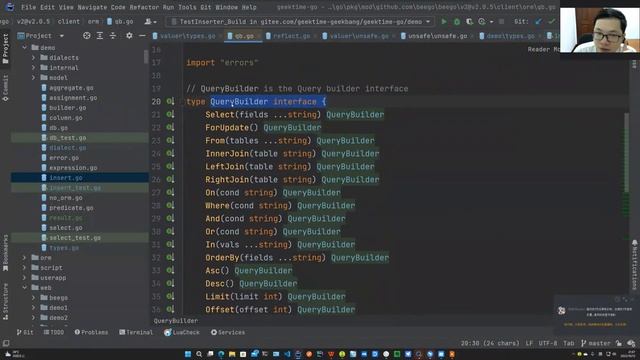Click collapse all icon in Project panel

(113, 36)
